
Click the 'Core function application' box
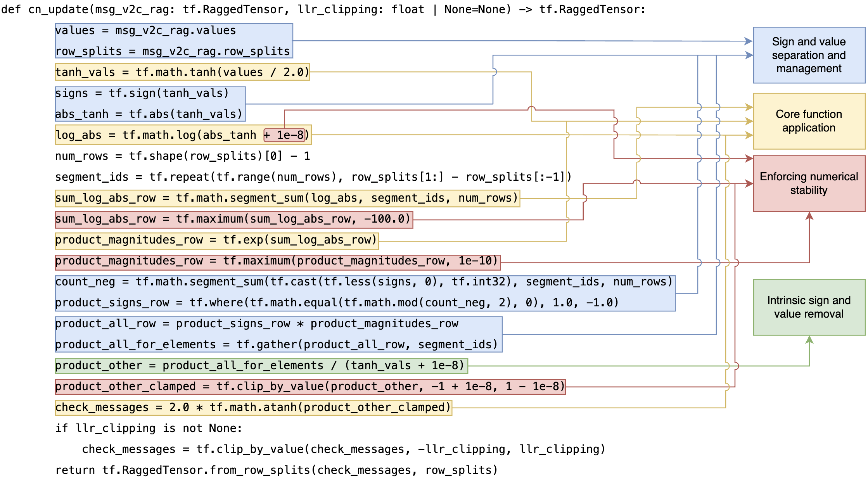click(809, 121)
